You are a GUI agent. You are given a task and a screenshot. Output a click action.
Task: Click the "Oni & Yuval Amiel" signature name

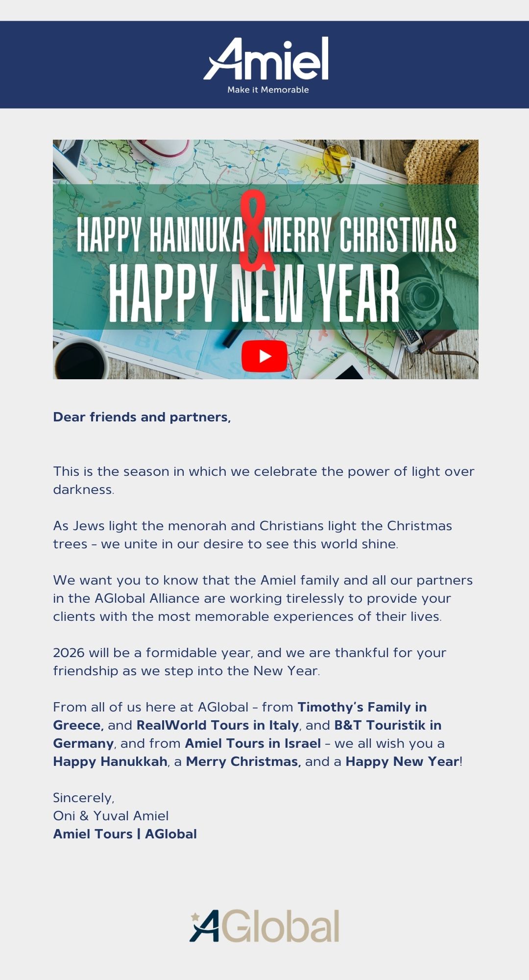point(111,816)
